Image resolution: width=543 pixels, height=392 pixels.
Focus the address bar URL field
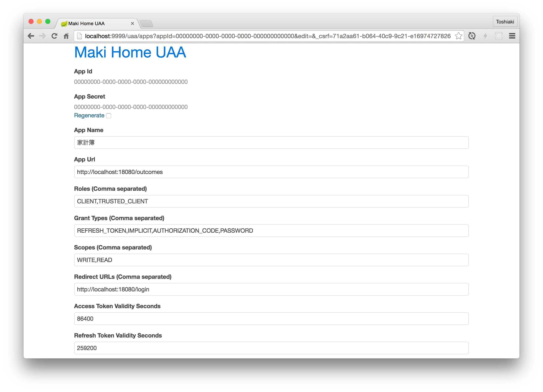click(x=263, y=36)
